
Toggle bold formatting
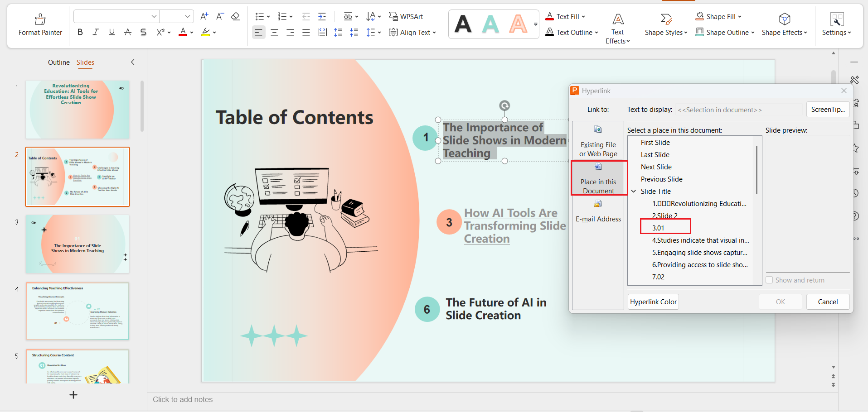(80, 32)
